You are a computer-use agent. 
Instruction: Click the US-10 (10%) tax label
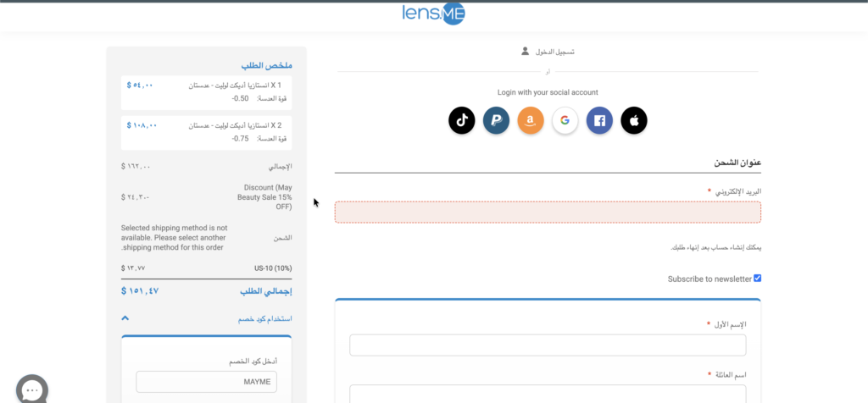273,268
